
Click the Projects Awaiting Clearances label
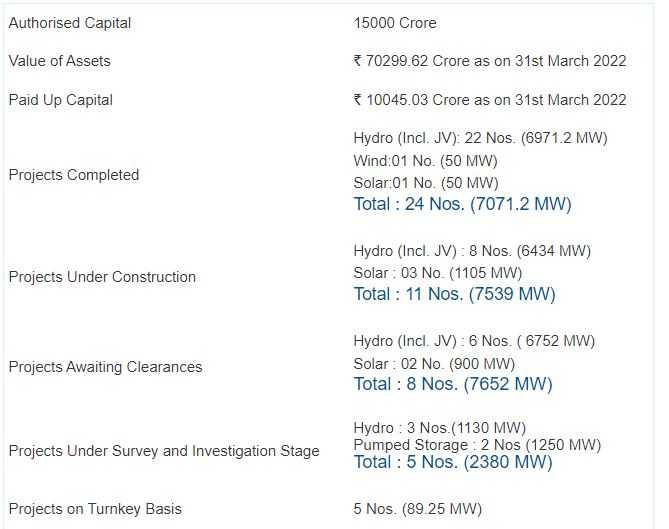coord(105,367)
